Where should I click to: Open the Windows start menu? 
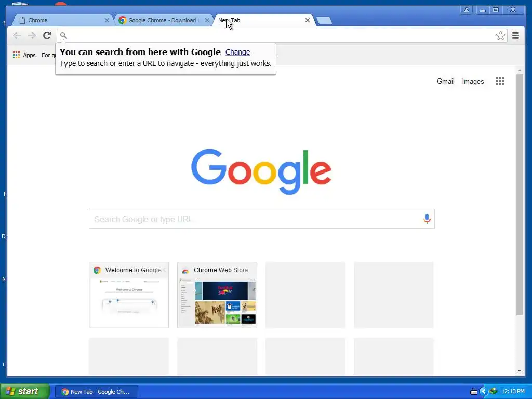point(25,391)
